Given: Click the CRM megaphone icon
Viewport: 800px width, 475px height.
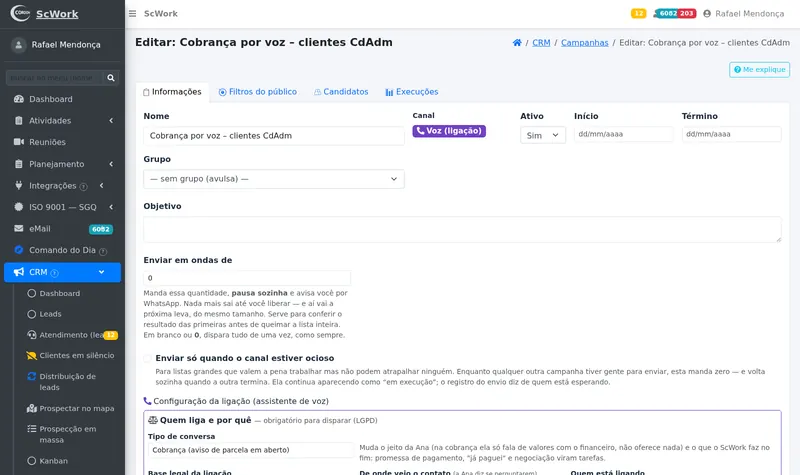Looking at the screenshot, I should (19, 272).
